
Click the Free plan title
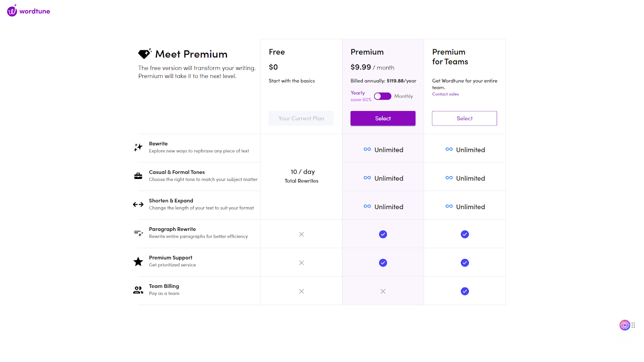pos(277,52)
